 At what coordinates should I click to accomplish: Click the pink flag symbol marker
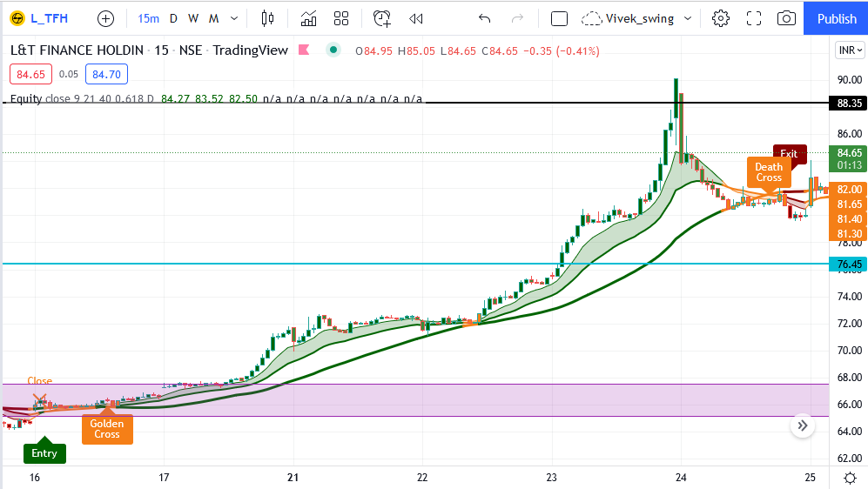(x=303, y=50)
